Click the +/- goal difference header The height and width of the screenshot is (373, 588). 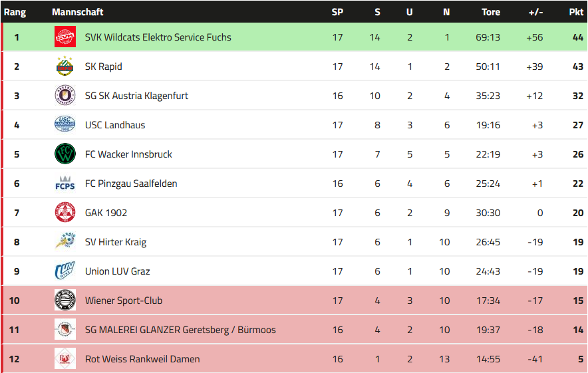point(535,12)
